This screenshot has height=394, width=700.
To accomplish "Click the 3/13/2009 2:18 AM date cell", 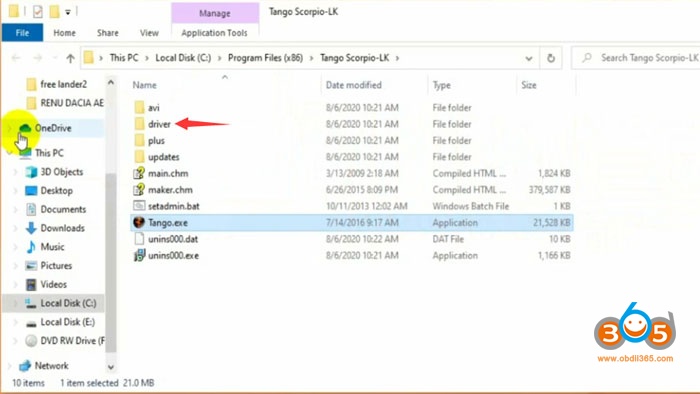I will coord(361,174).
